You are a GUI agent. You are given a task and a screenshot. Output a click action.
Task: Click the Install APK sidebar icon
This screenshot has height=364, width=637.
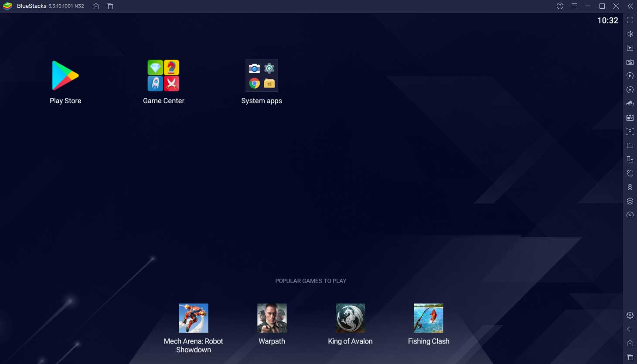(x=630, y=118)
